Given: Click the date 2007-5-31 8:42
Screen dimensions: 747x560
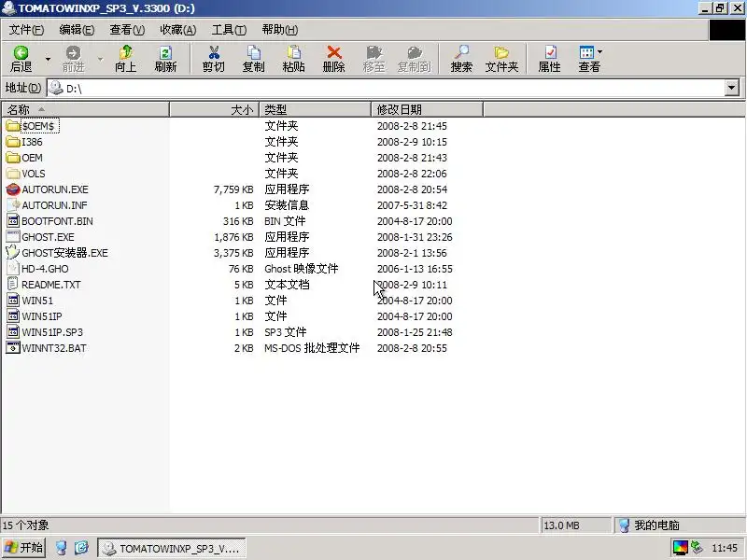Looking at the screenshot, I should pyautogui.click(x=412, y=205).
